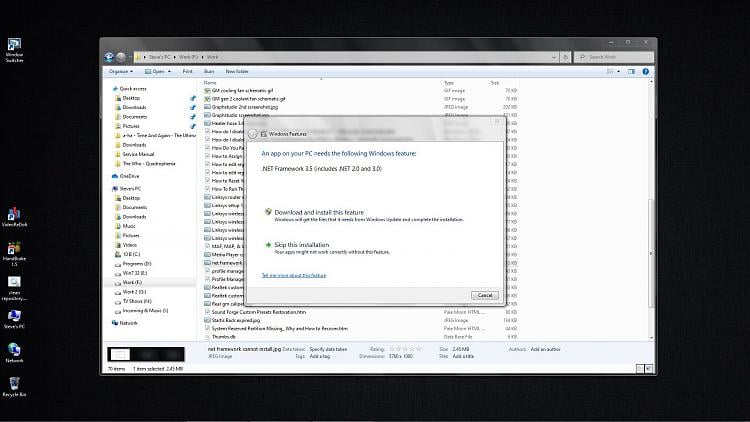Select The Who - Quadrophenia folder

pyautogui.click(x=149, y=164)
